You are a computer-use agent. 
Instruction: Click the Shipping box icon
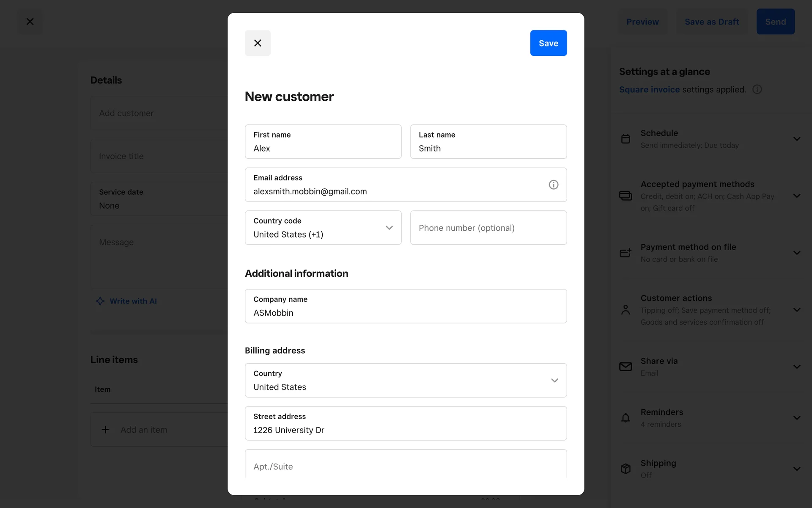pos(625,469)
